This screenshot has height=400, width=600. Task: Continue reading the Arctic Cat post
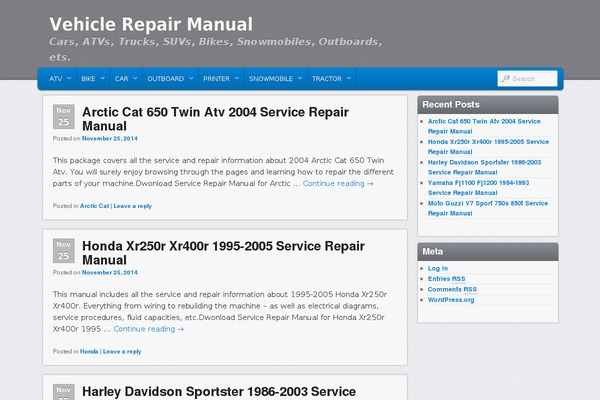pyautogui.click(x=338, y=183)
